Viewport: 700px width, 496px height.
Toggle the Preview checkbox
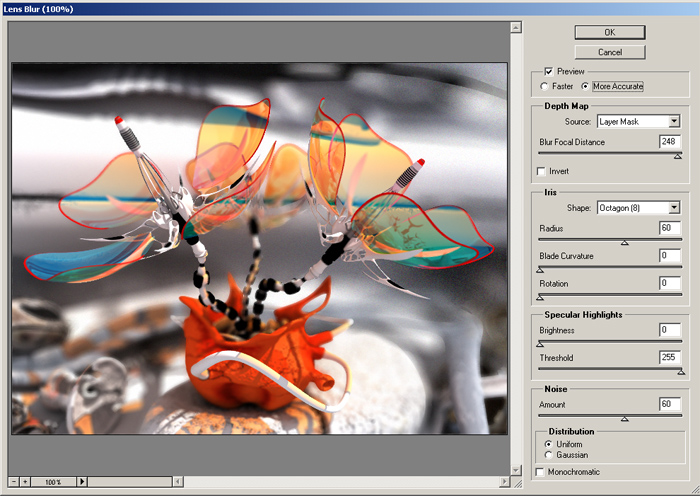coord(548,72)
